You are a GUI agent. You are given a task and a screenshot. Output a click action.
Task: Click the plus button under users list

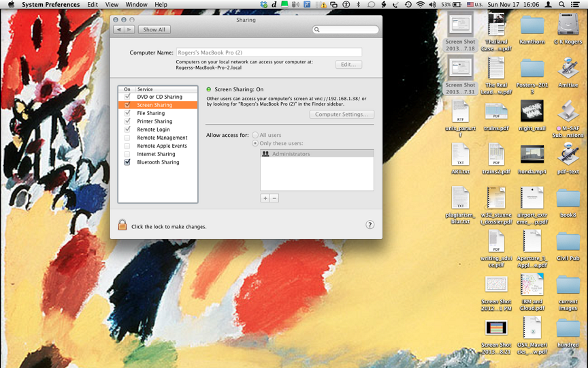point(265,198)
